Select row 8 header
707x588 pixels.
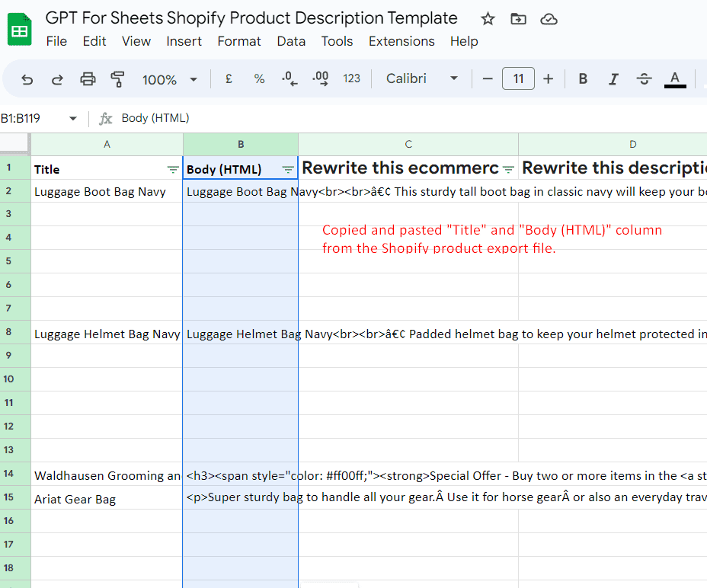click(x=15, y=333)
